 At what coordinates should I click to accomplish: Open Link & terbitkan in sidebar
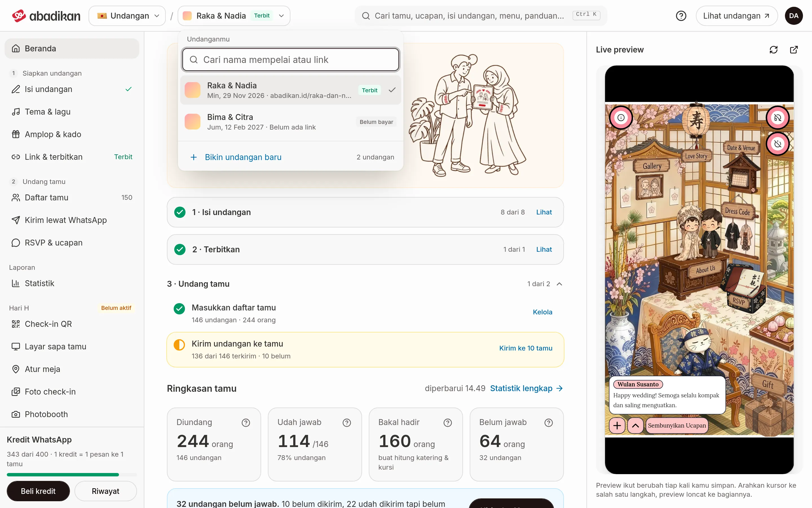click(x=72, y=157)
